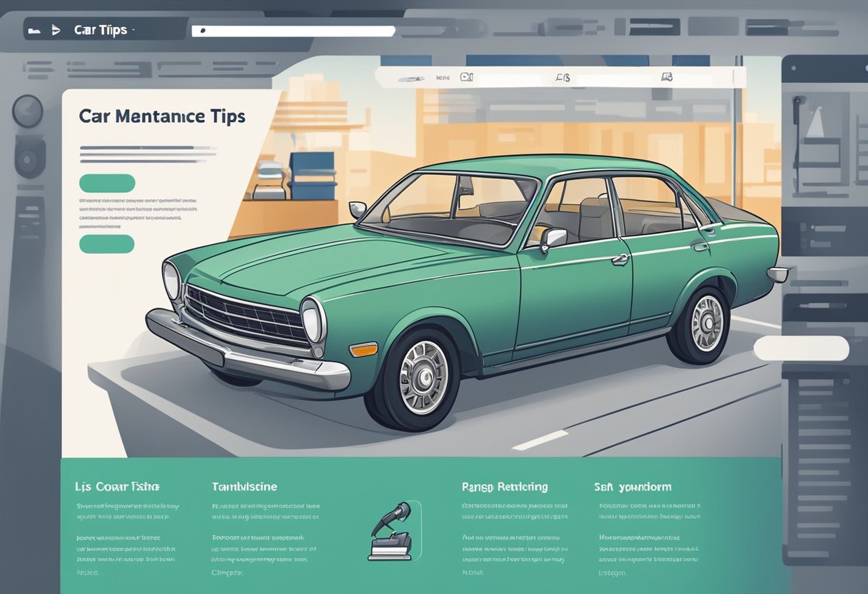
Task: Click the small icon left of the Car Tips arrow
Action: click(x=33, y=31)
